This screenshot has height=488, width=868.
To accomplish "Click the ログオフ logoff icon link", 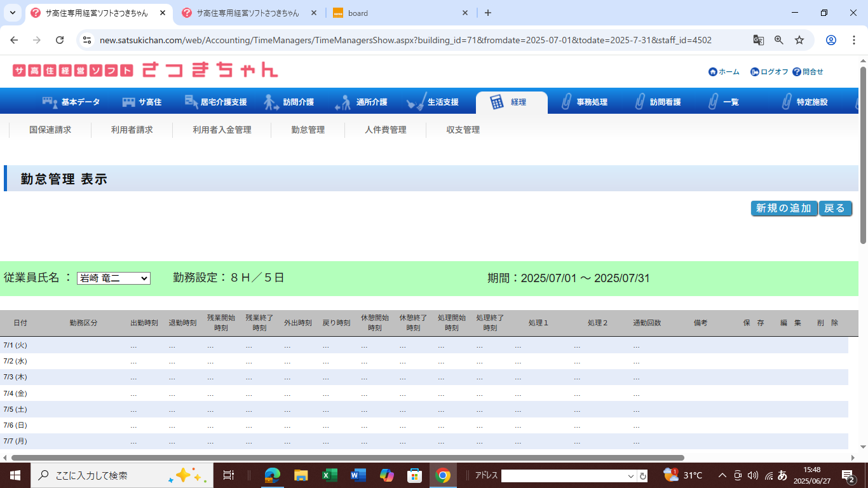I will [754, 72].
